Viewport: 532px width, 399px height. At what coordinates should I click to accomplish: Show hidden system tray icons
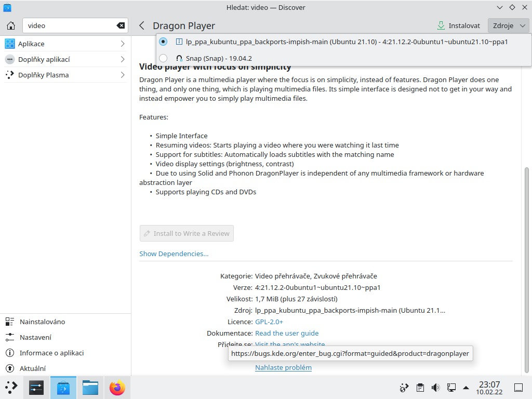click(x=466, y=388)
